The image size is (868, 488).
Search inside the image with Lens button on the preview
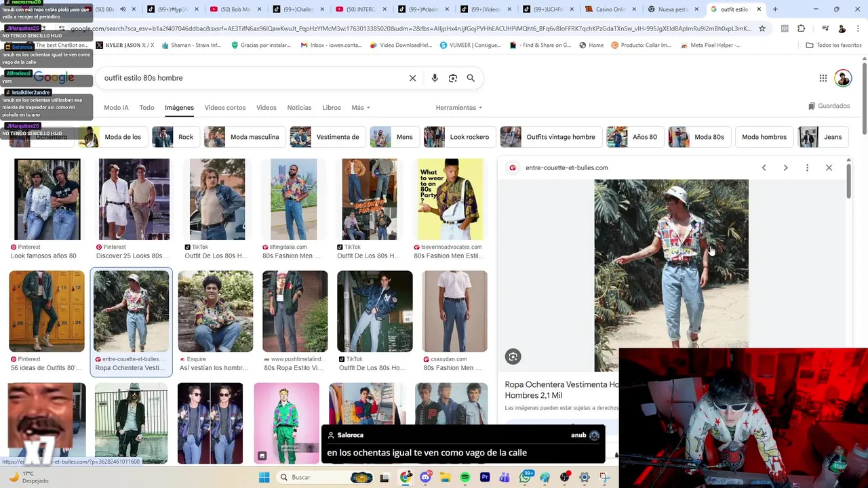point(513,357)
